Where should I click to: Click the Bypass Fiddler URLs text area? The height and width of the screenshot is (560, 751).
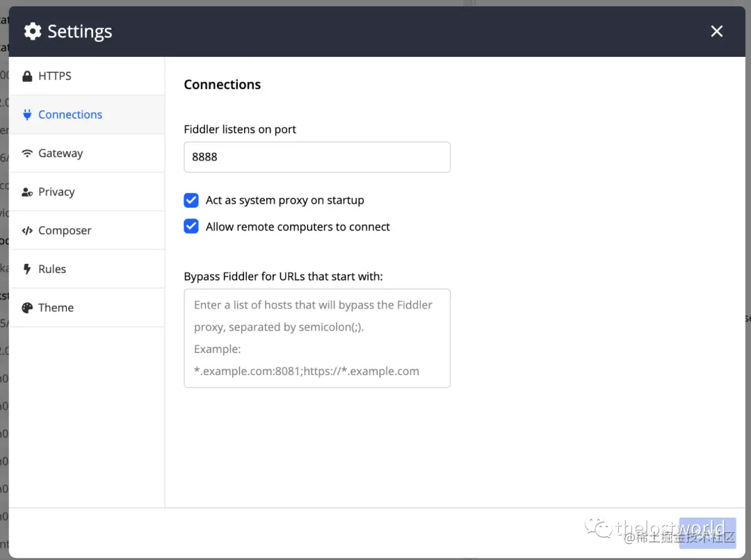point(316,338)
